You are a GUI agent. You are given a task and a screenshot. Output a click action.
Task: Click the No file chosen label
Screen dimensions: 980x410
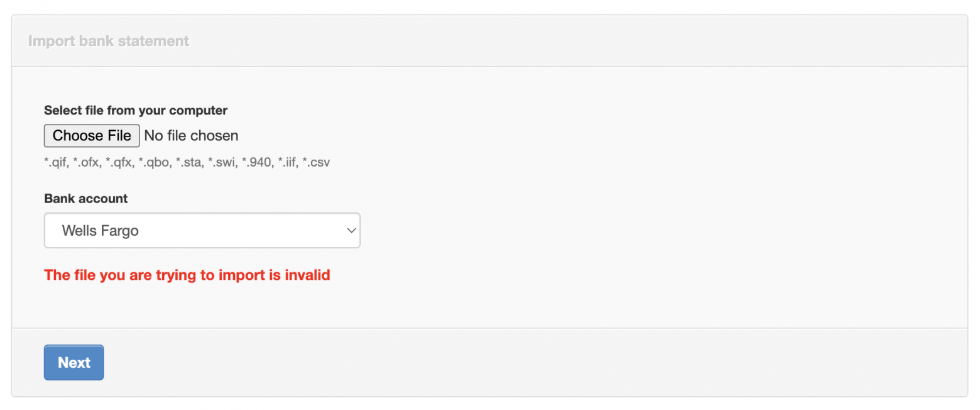tap(191, 135)
